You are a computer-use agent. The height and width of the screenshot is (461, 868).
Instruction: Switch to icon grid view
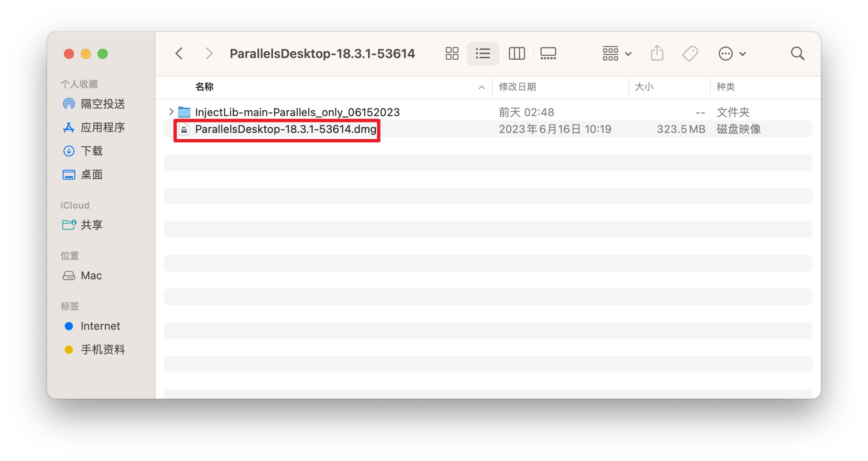[452, 53]
